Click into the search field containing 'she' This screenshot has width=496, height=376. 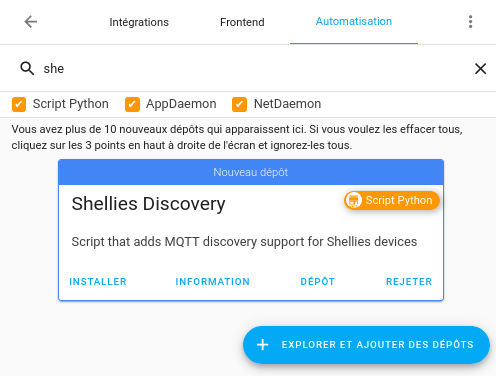(x=253, y=69)
